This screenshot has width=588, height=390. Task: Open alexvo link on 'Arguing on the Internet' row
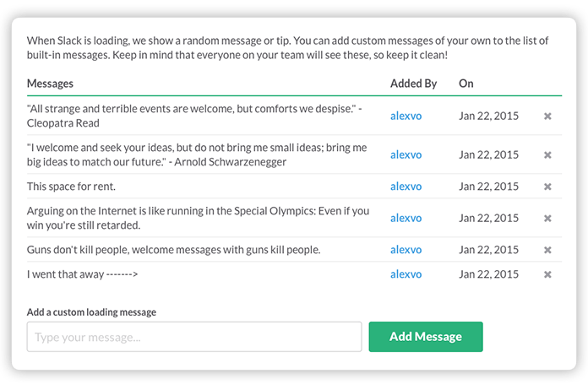pyautogui.click(x=406, y=218)
